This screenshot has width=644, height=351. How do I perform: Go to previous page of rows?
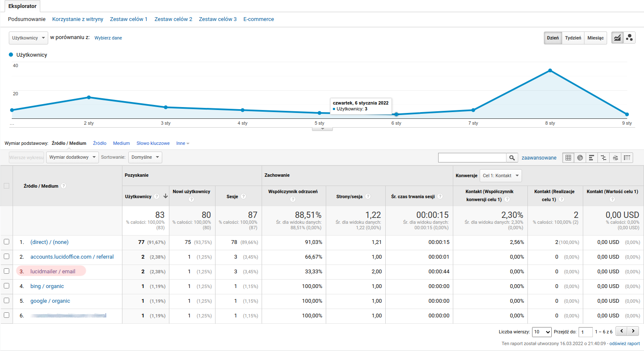[621, 331]
